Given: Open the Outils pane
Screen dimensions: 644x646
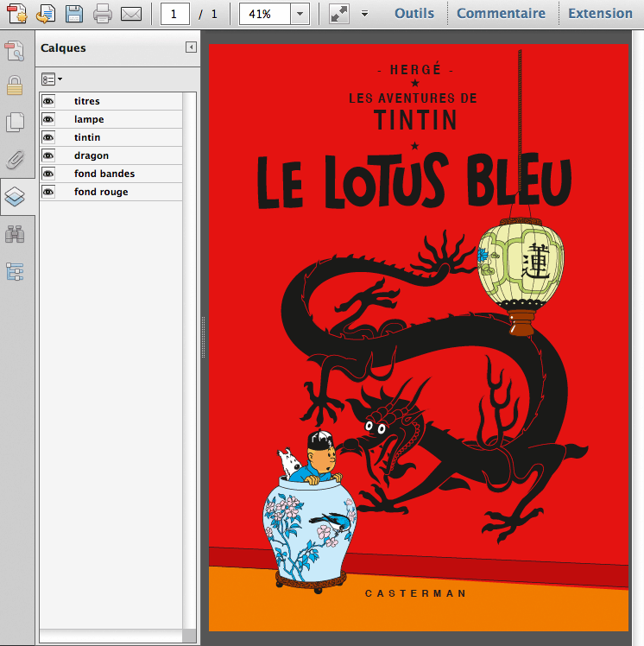Looking at the screenshot, I should 414,13.
